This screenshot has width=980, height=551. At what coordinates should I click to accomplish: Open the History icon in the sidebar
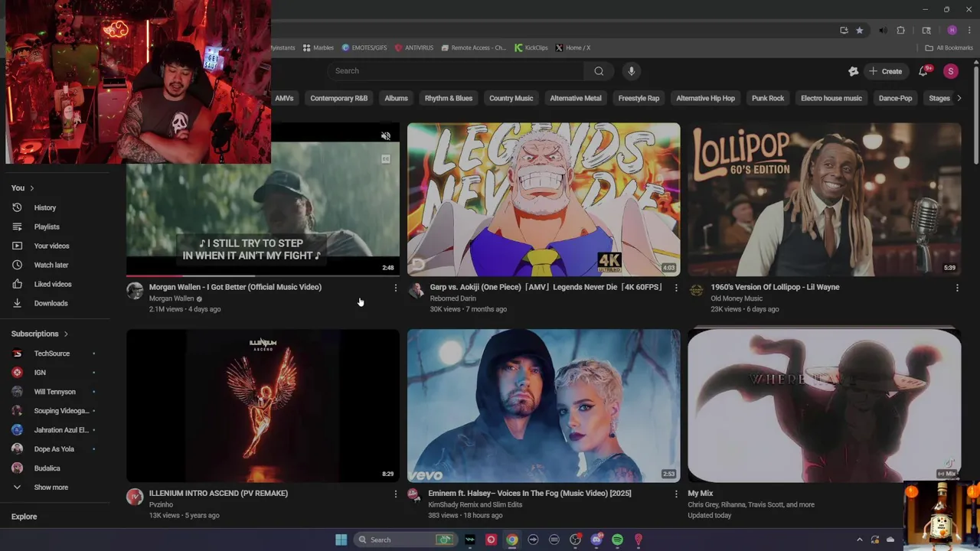tap(17, 207)
